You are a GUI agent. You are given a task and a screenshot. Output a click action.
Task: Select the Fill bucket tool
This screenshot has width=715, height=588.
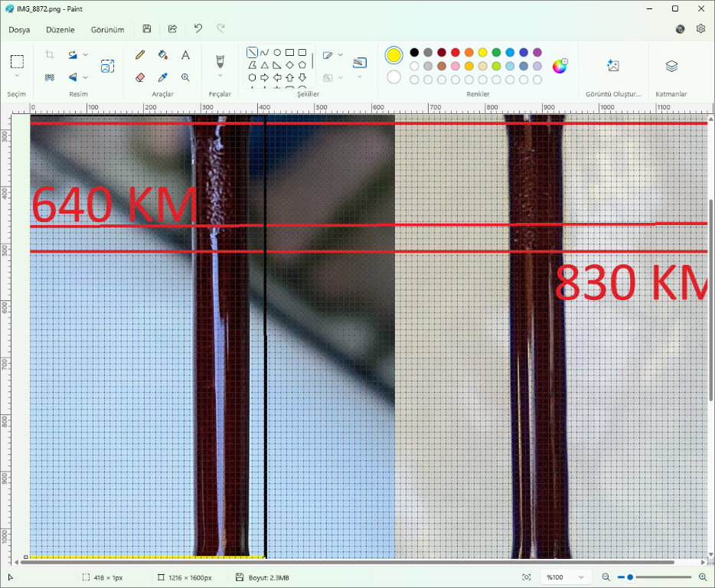click(163, 54)
